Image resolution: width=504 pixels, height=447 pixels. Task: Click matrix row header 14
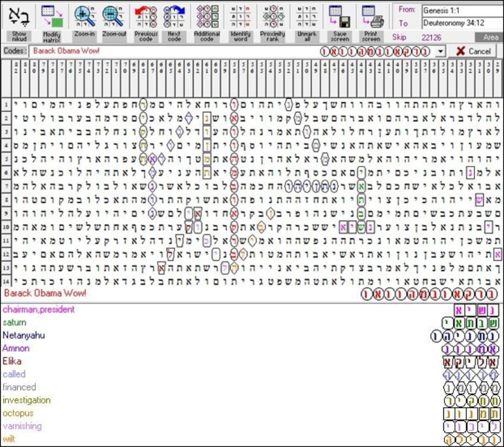click(6, 282)
